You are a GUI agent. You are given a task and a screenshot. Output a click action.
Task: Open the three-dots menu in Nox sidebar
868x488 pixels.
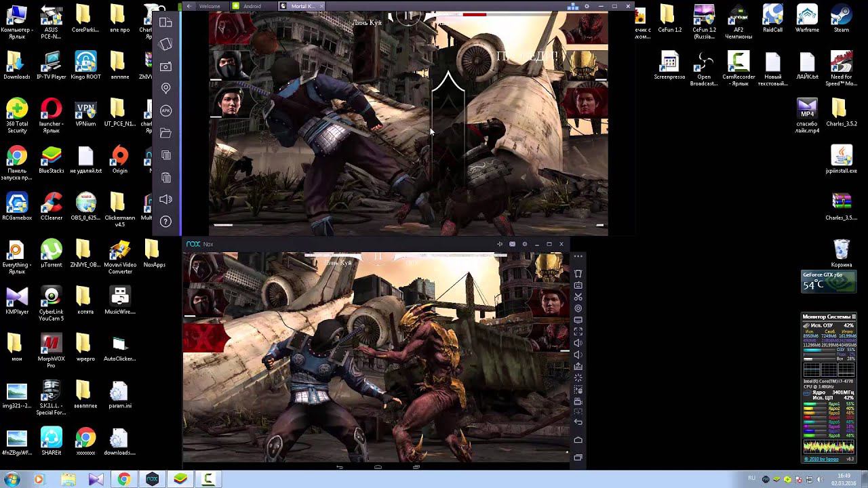(x=578, y=257)
